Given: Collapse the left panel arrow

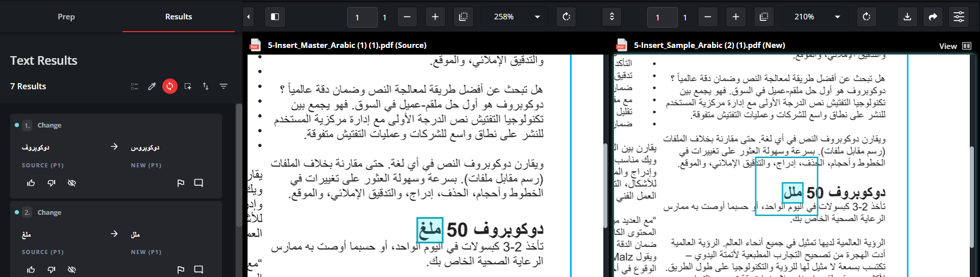Looking at the screenshot, I should 248,17.
